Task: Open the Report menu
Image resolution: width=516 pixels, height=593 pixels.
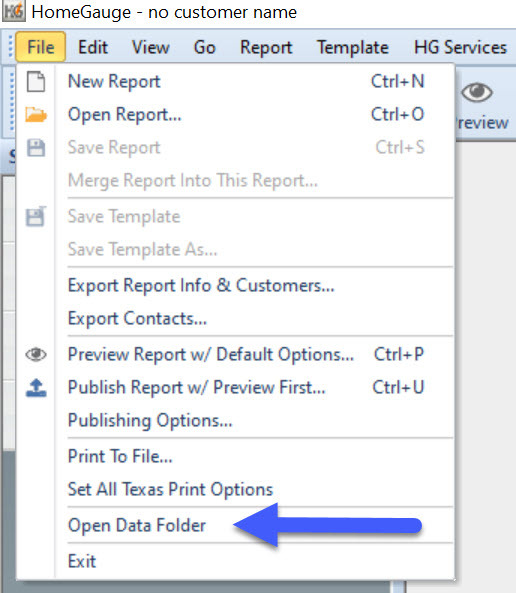Action: tap(266, 47)
